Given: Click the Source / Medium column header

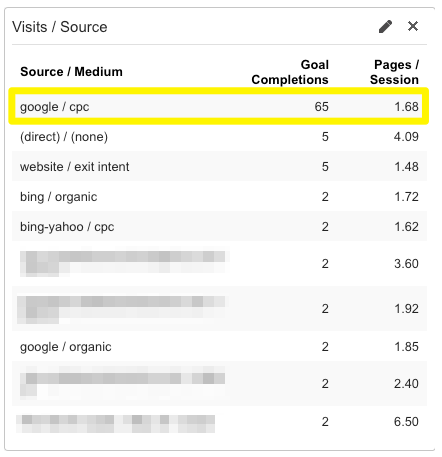Looking at the screenshot, I should point(71,72).
